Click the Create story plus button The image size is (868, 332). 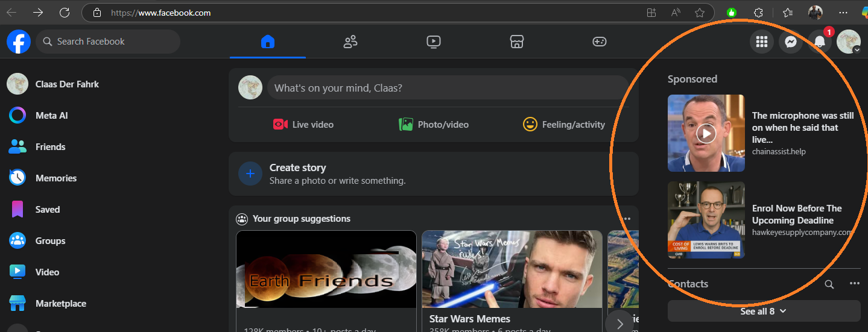(x=250, y=174)
